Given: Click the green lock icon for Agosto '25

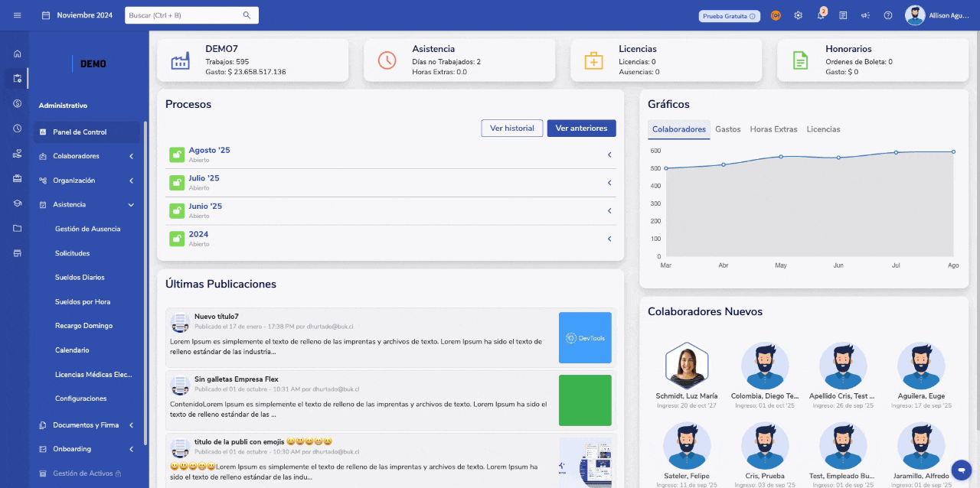Looking at the screenshot, I should point(177,155).
